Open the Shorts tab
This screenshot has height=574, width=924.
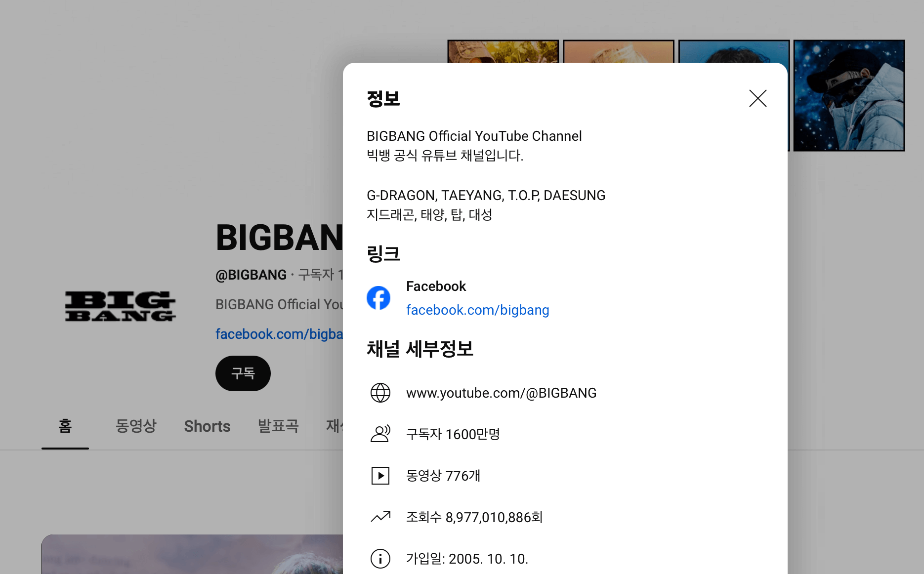point(207,426)
